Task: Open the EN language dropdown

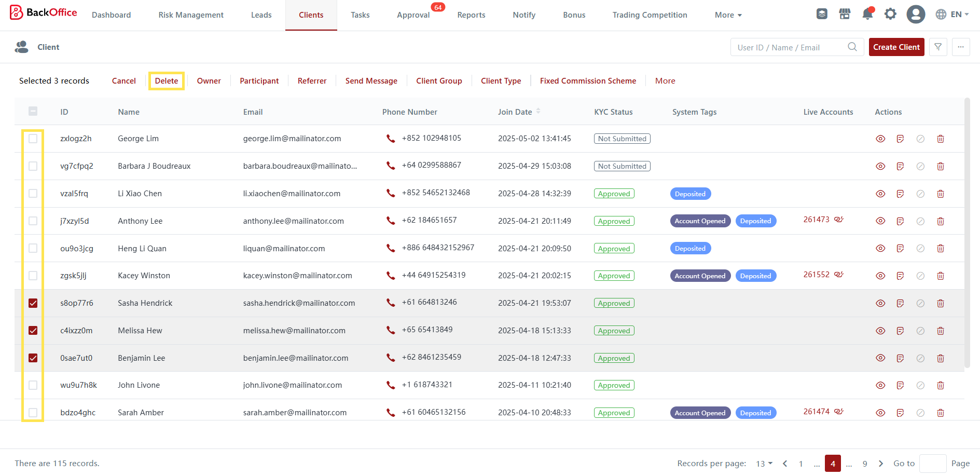Action: click(952, 15)
